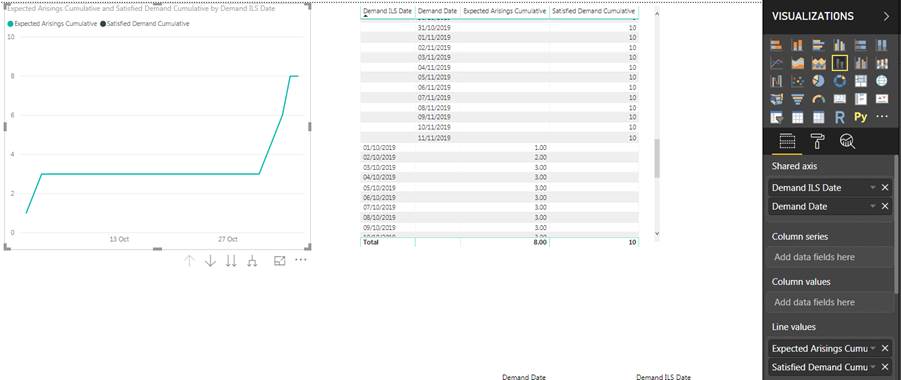Open Demand ILS Date field dropdown arrow
The width and height of the screenshot is (901, 380).
pos(873,188)
